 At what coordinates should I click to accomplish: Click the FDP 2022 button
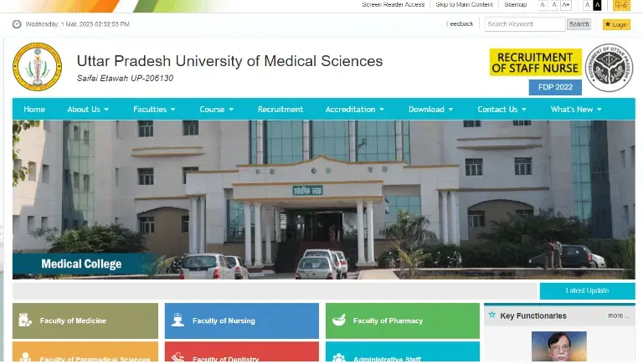(555, 87)
